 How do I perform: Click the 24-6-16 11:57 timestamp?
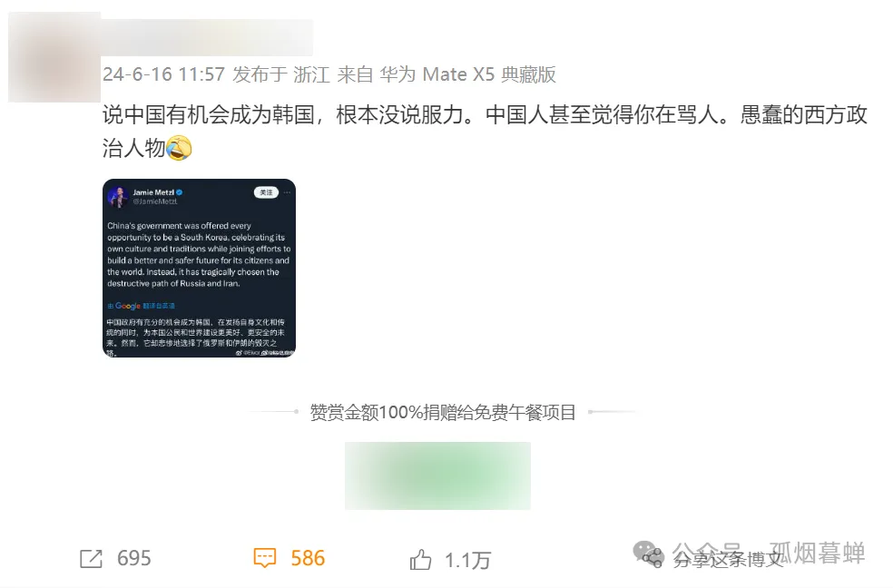[163, 74]
